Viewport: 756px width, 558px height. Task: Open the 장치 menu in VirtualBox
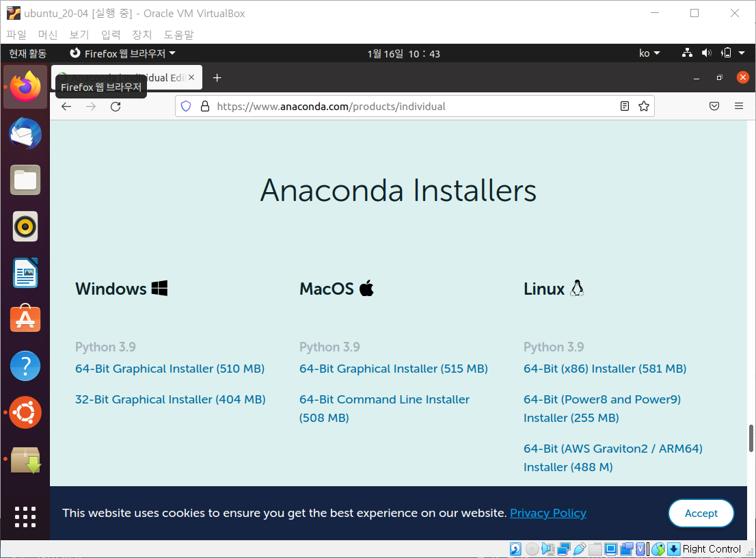tap(141, 35)
